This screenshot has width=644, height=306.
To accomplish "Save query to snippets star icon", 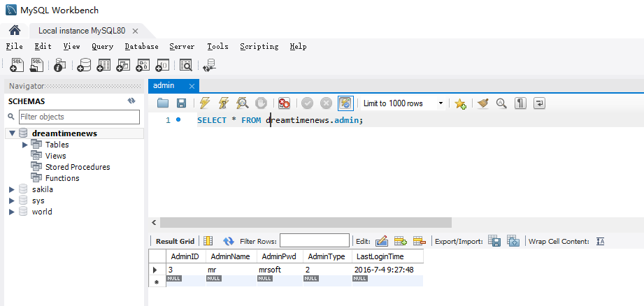I will tap(460, 104).
